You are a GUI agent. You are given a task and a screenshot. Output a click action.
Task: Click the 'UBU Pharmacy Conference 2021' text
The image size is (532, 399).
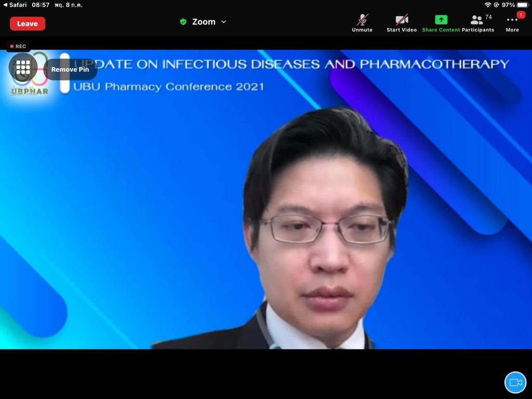(169, 87)
